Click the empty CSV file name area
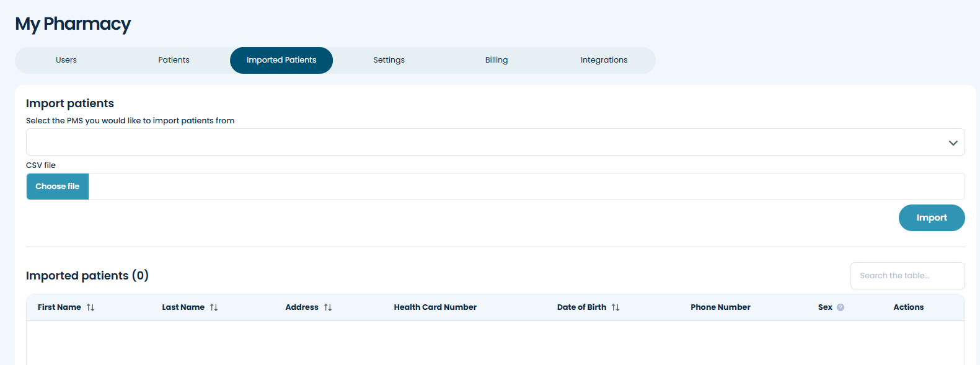The height and width of the screenshot is (365, 980). pyautogui.click(x=526, y=187)
